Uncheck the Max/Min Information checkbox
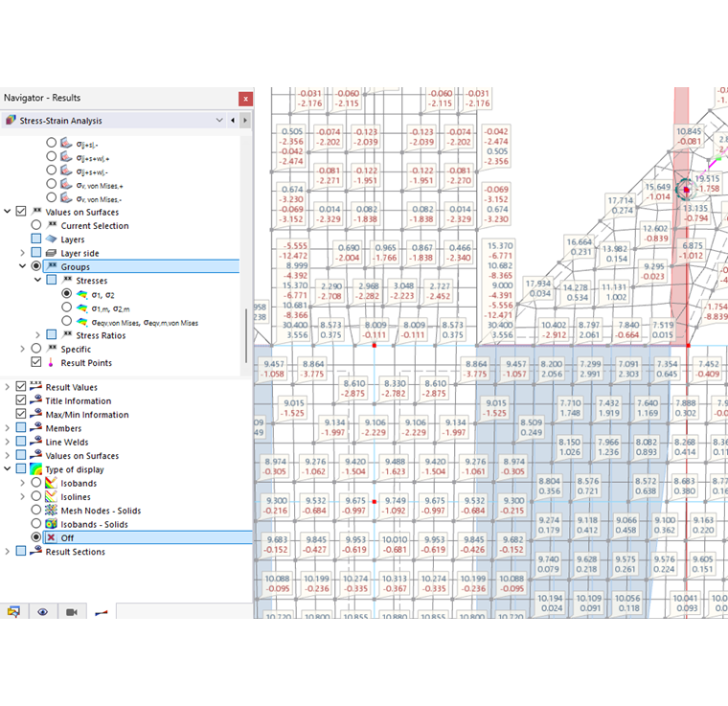The width and height of the screenshot is (728, 706). (21, 414)
